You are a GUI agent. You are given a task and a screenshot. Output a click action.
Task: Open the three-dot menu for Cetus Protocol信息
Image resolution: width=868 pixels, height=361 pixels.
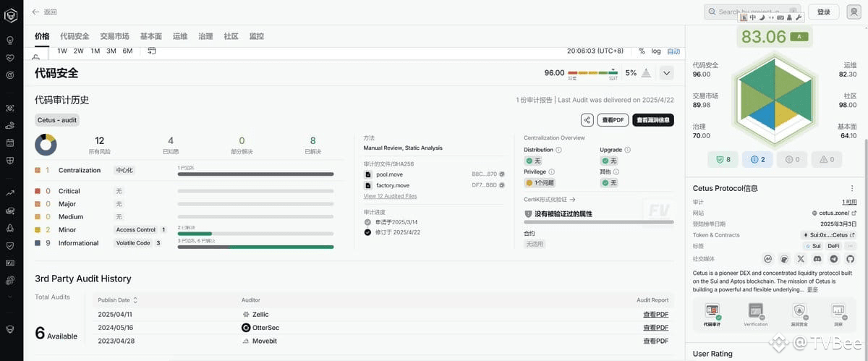851,188
